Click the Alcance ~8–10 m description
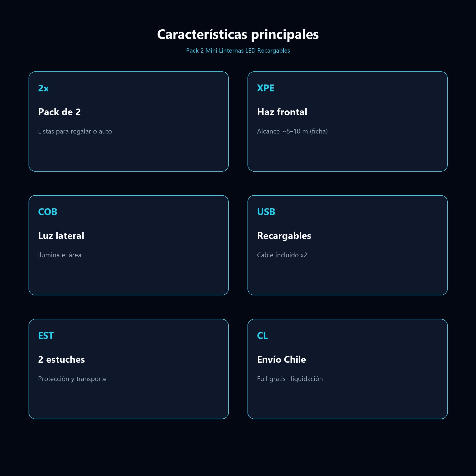 tap(292, 131)
